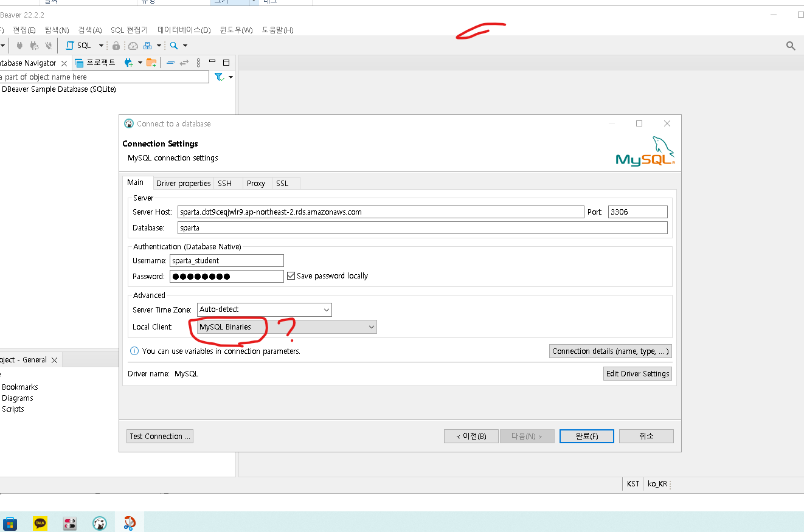Open the 도움말(H) menu
Image resolution: width=804 pixels, height=532 pixels.
tap(278, 30)
